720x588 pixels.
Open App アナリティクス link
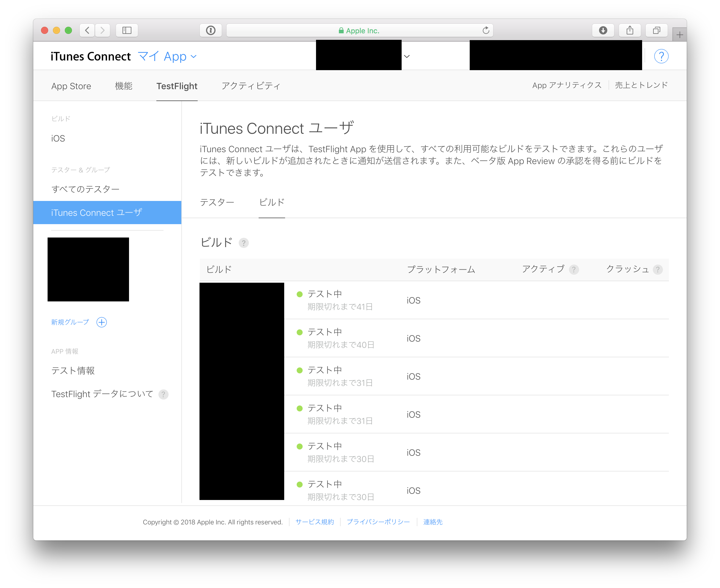[567, 85]
